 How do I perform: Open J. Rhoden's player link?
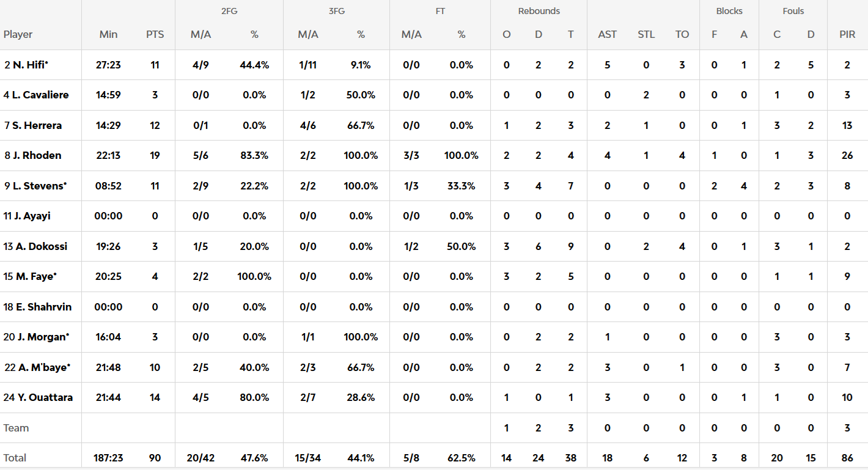point(37,155)
